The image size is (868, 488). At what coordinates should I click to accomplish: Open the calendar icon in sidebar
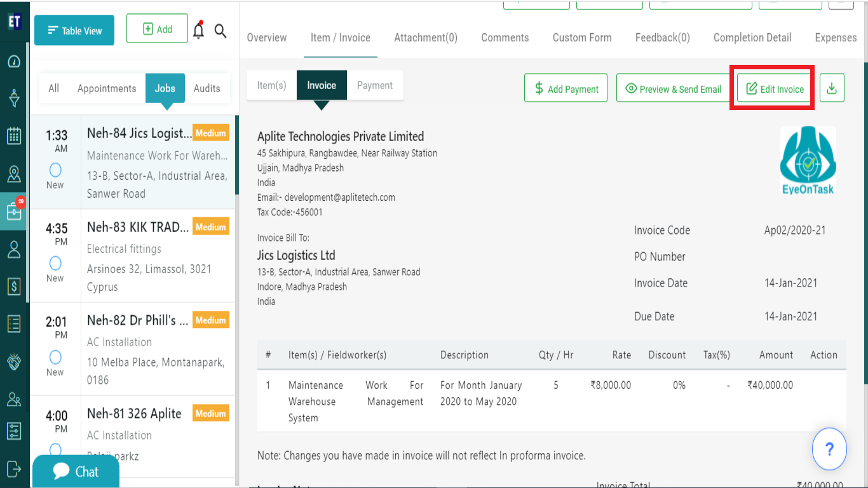click(x=14, y=135)
